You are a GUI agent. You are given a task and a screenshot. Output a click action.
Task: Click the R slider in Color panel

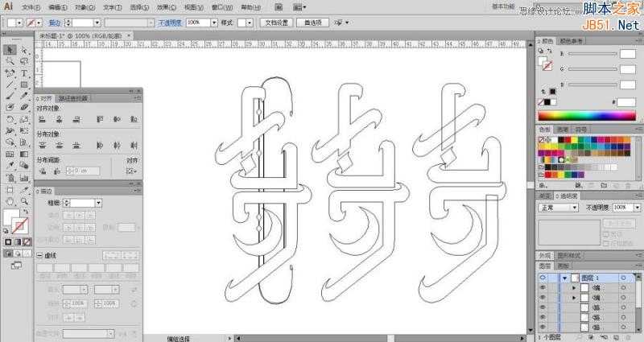[592, 53]
